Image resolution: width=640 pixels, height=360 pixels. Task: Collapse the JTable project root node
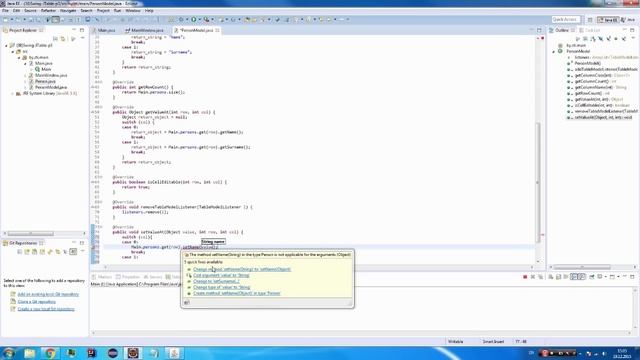click(x=6, y=46)
